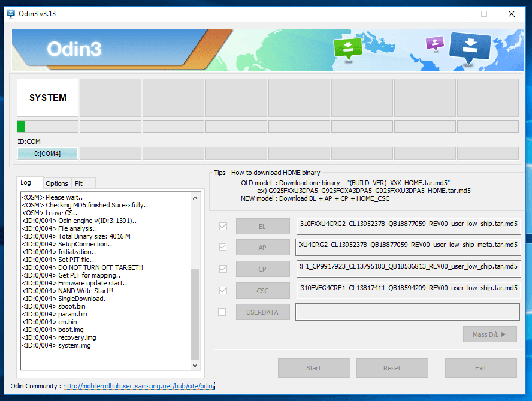Click the log scrollbar down arrow
This screenshot has height=401, width=532.
pyautogui.click(x=195, y=366)
